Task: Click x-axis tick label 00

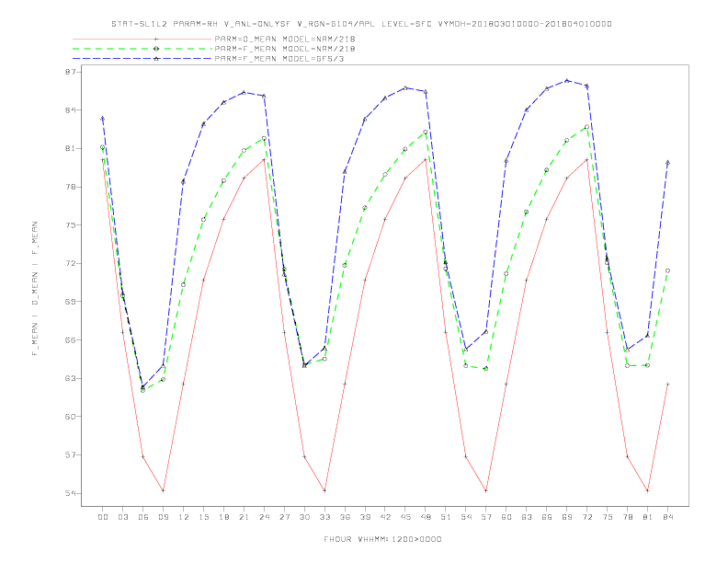Action: (x=103, y=517)
